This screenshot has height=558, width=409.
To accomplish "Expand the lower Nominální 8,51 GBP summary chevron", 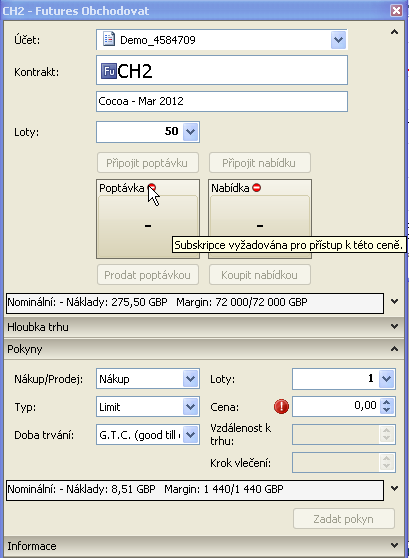I will click(394, 488).
